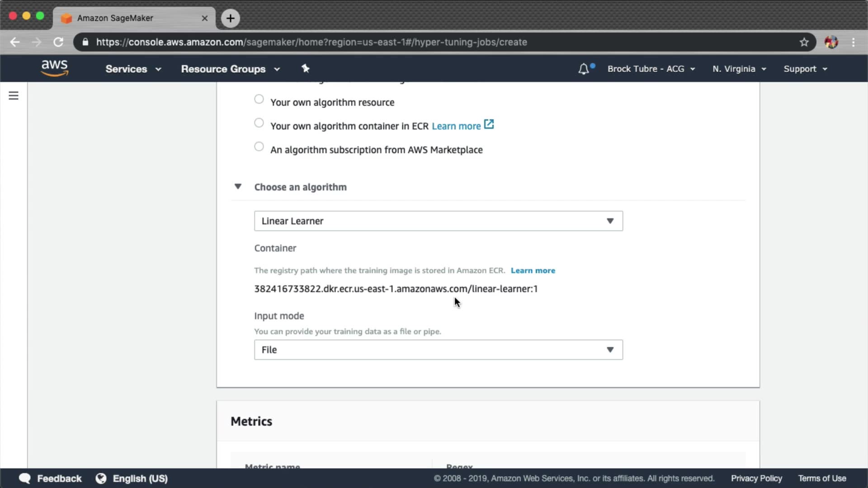The height and width of the screenshot is (488, 868).
Task: Select Your own algorithm resource option
Action: 259,99
